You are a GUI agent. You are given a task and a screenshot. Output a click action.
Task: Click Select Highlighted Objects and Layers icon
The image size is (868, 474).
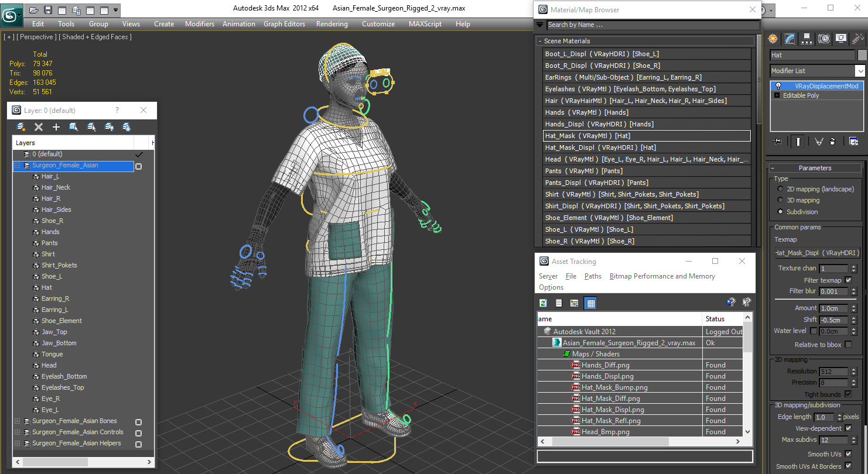tap(74, 126)
